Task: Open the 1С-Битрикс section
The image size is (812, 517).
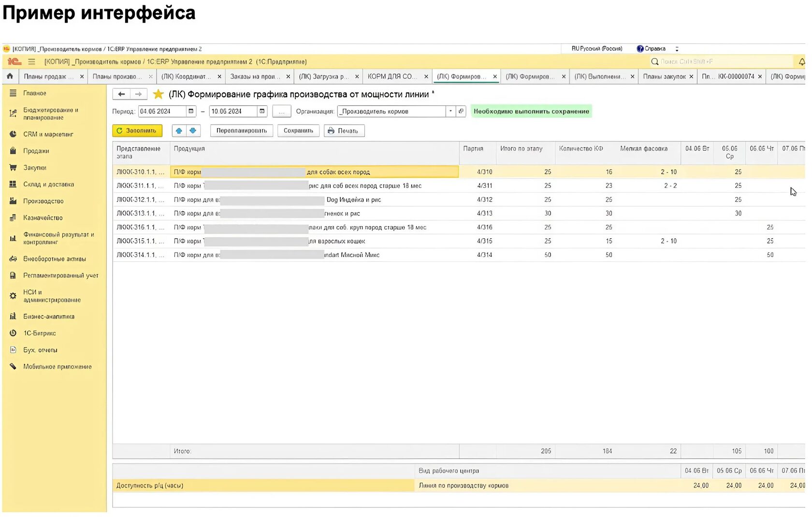Action: (40, 333)
